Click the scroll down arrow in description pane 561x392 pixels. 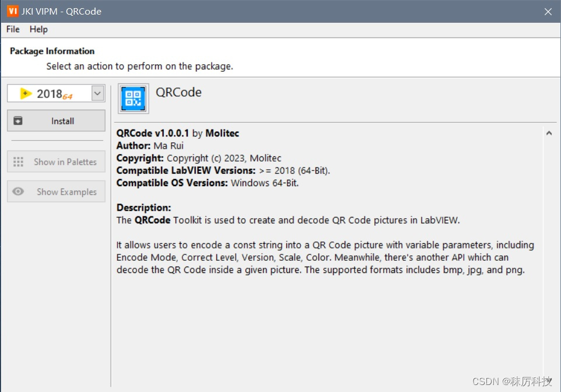pyautogui.click(x=549, y=380)
